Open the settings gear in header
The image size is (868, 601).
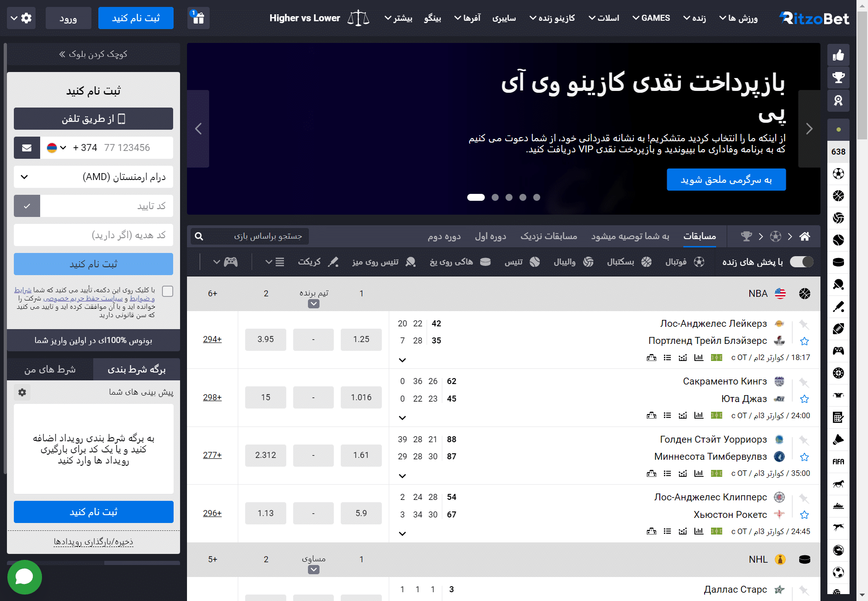pyautogui.click(x=21, y=18)
